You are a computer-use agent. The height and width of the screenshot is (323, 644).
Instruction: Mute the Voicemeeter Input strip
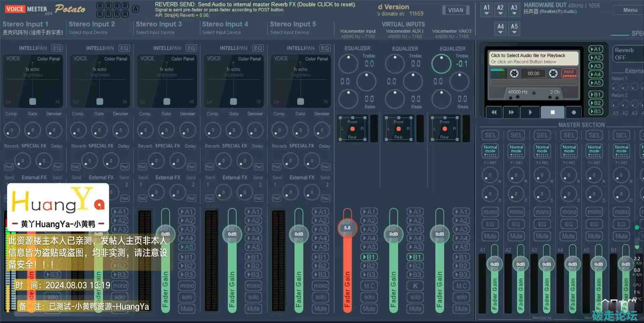click(x=369, y=309)
